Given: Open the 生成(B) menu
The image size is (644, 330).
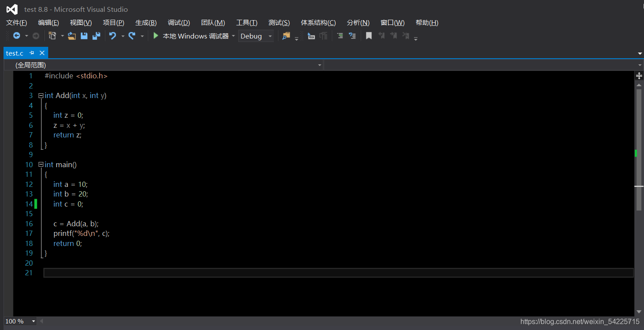Looking at the screenshot, I should [146, 23].
